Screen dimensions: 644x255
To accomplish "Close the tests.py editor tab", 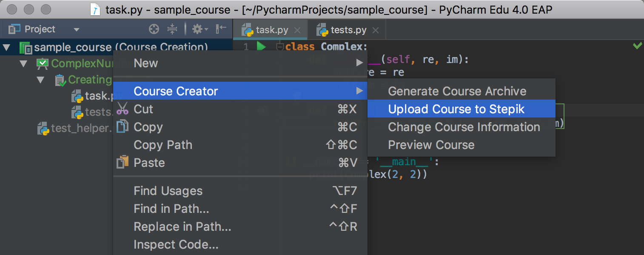I will [375, 30].
